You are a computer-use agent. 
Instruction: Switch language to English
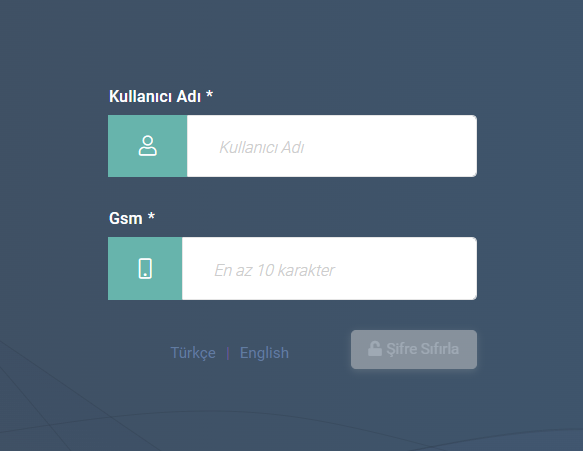tap(264, 353)
